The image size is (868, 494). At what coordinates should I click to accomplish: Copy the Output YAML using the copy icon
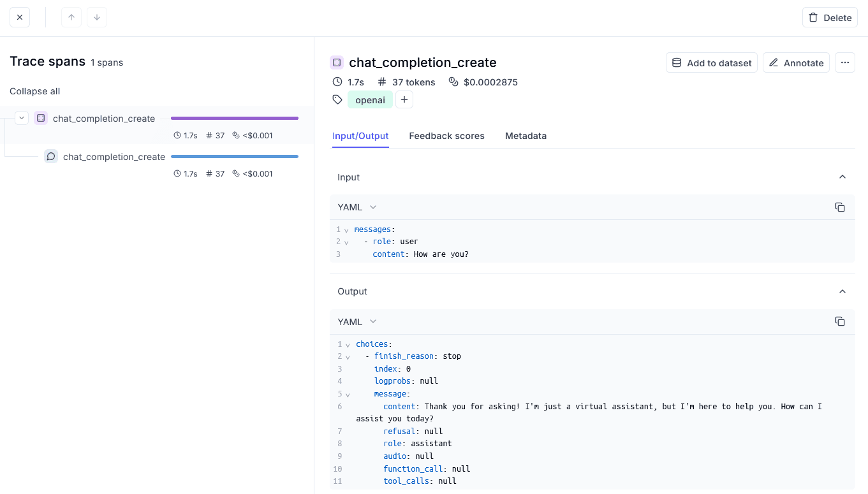[x=840, y=322]
